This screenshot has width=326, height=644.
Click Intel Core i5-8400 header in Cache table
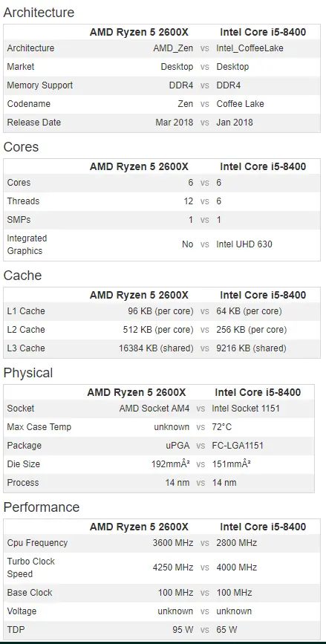(x=263, y=295)
